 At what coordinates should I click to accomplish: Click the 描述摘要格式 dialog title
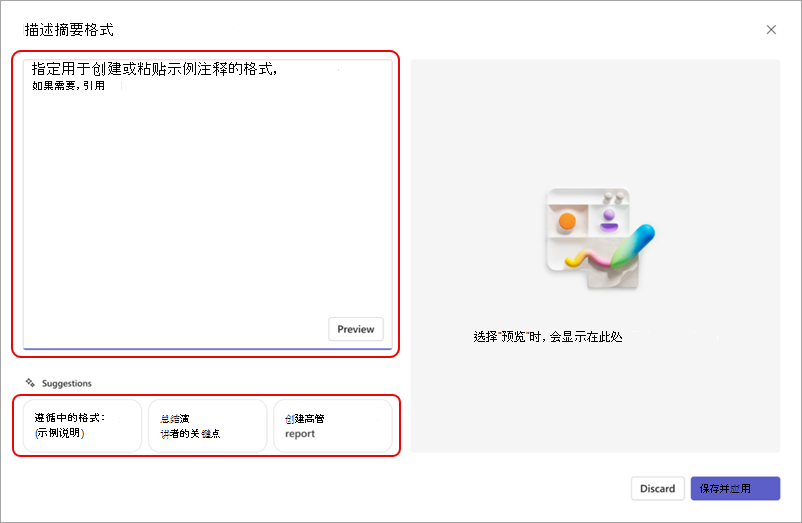coord(69,30)
